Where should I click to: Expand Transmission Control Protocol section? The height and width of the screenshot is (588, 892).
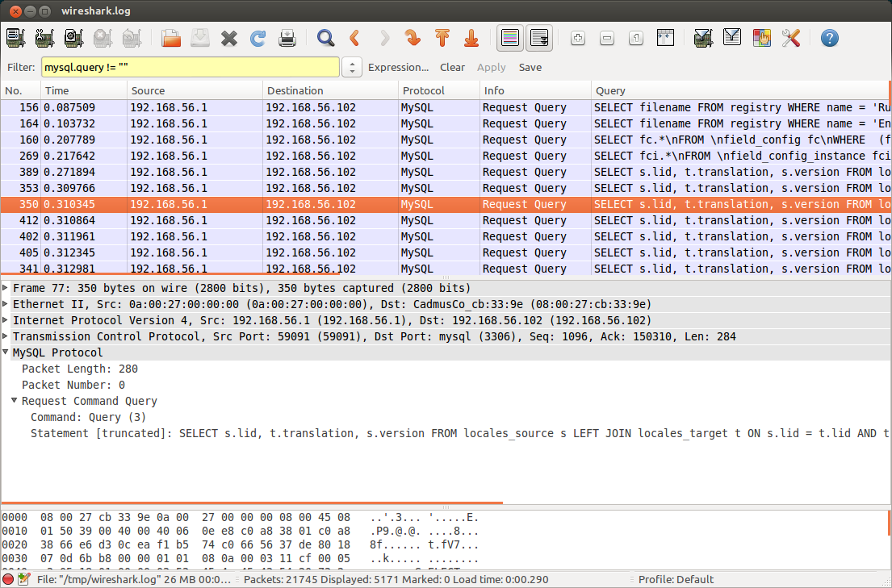click(6, 336)
